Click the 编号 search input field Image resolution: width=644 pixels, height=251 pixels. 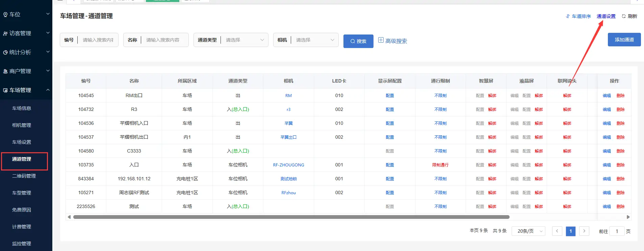tap(98, 40)
